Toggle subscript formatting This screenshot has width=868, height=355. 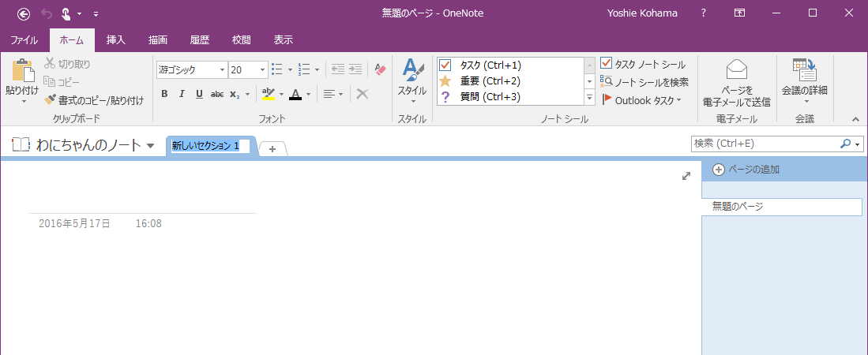pos(234,94)
